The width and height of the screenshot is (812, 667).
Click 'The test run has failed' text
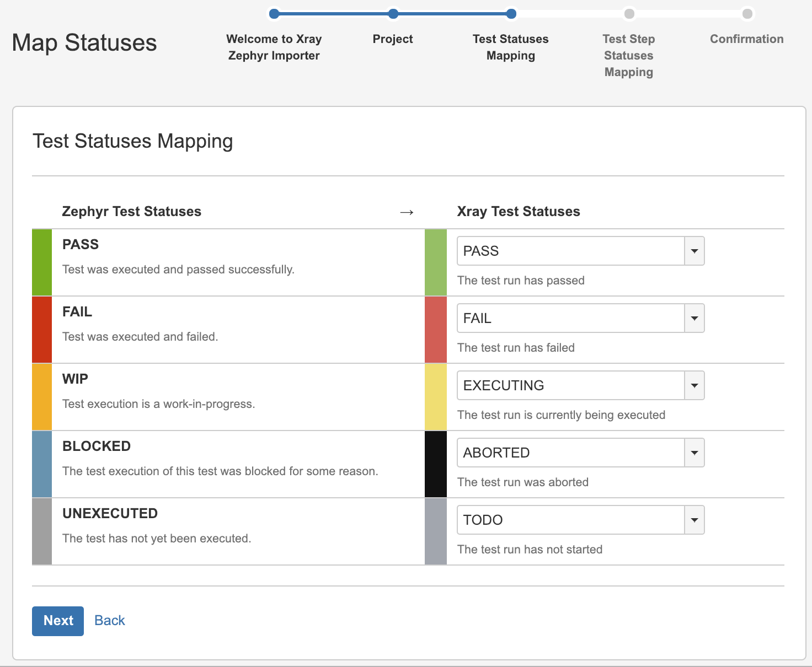(516, 348)
